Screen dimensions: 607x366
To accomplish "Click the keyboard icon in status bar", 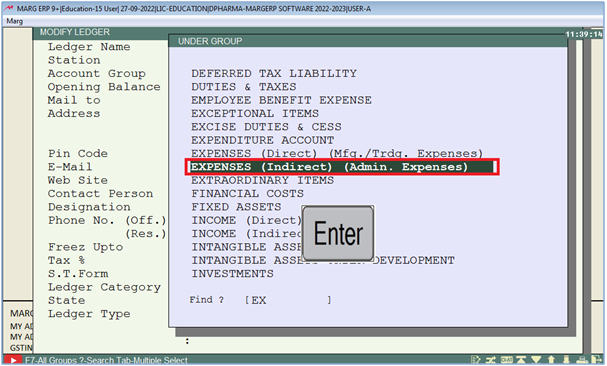I will coord(507,360).
